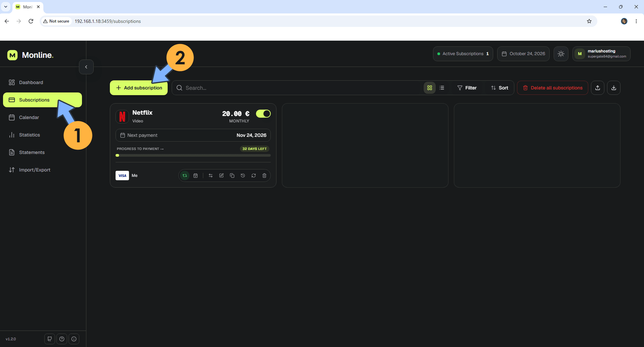Click the Next payment date row
This screenshot has width=644, height=347.
click(x=193, y=135)
